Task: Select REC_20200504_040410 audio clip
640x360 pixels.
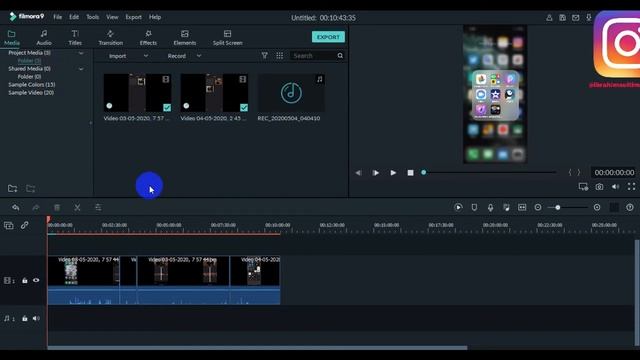Action: tap(291, 93)
